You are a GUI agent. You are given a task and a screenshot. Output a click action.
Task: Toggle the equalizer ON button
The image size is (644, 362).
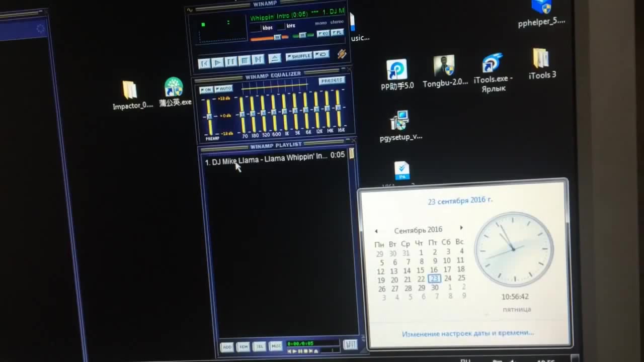(x=206, y=90)
